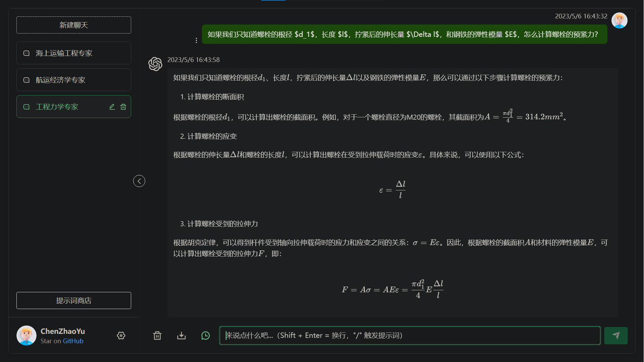Open the GitHub link
This screenshot has width=644, height=362.
point(73,341)
